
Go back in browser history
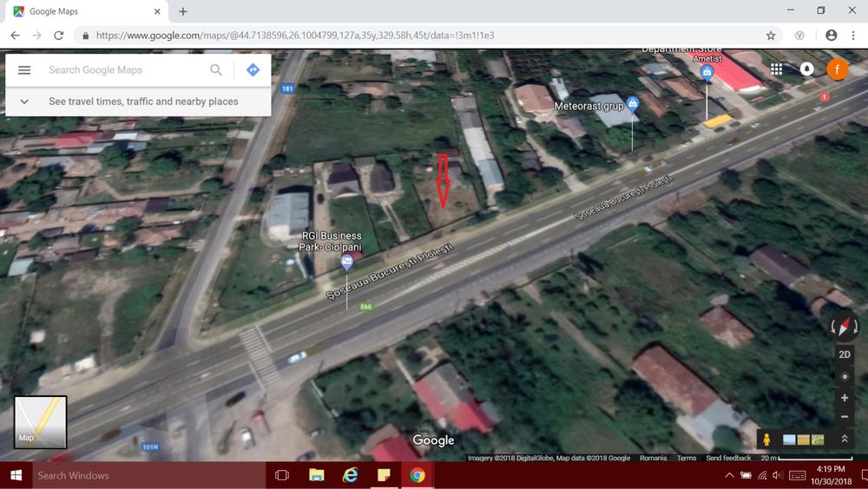15,36
